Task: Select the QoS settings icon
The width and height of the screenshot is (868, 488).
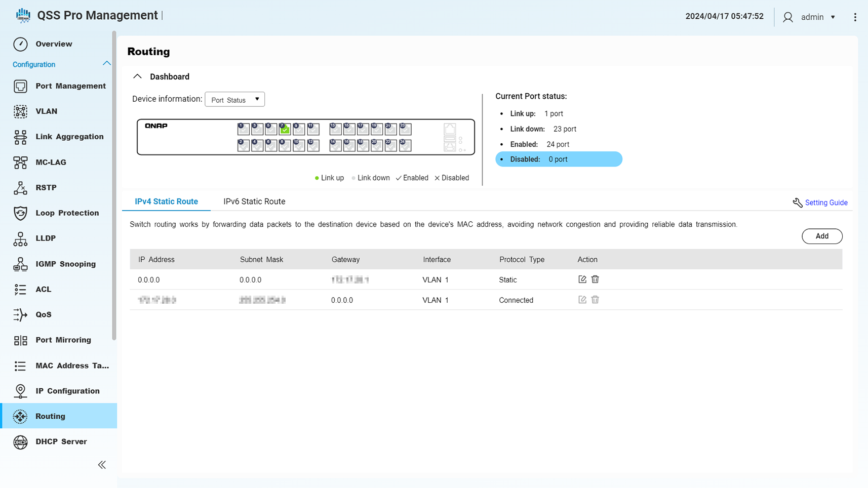Action: [x=20, y=314]
